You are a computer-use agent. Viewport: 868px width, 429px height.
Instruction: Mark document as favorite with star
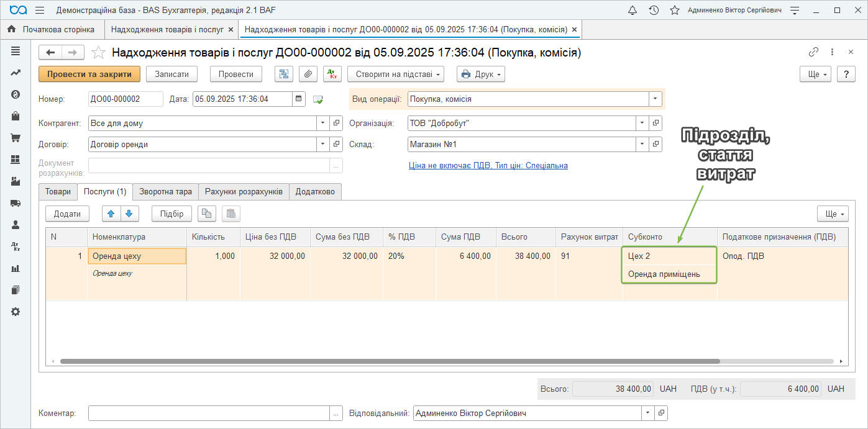click(x=98, y=53)
